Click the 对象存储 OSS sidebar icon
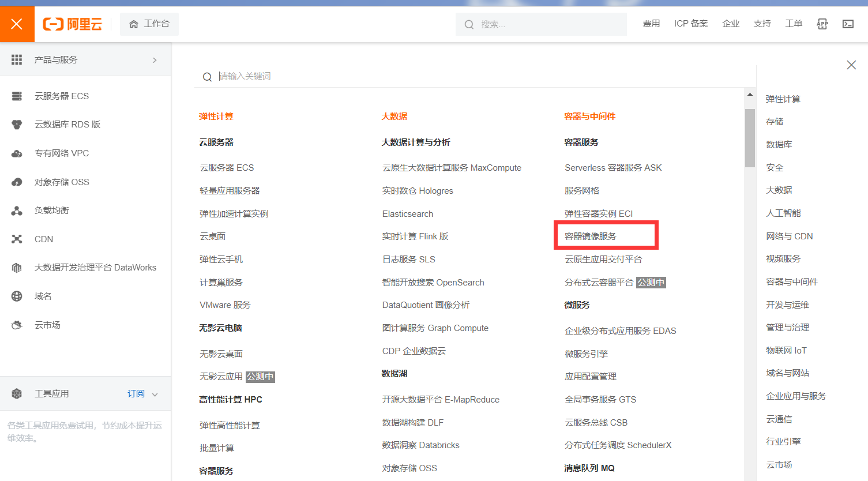The image size is (868, 481). [x=17, y=182]
